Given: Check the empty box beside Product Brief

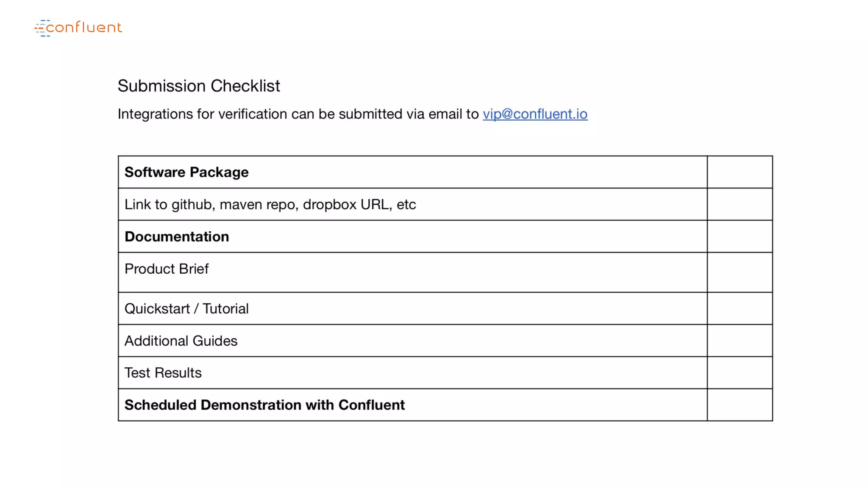Looking at the screenshot, I should tap(740, 272).
